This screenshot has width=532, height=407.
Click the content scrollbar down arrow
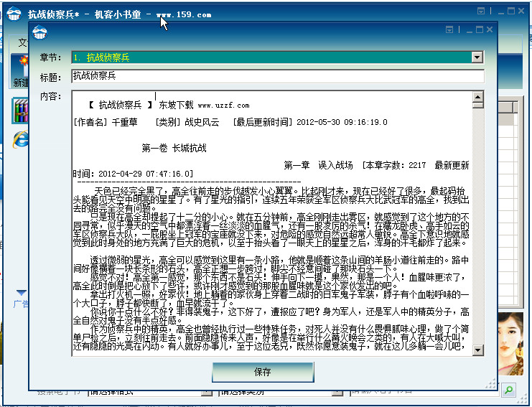pos(477,350)
